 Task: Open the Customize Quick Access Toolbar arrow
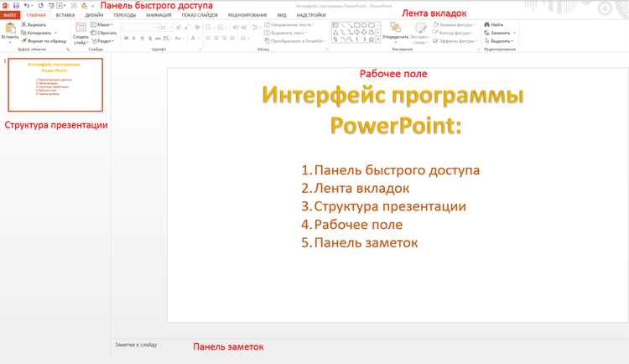point(92,6)
